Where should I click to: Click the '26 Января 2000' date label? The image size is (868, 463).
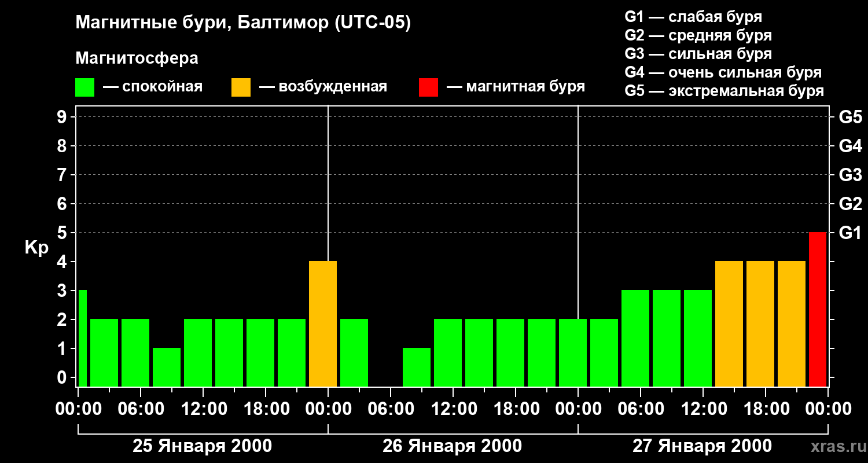click(452, 446)
